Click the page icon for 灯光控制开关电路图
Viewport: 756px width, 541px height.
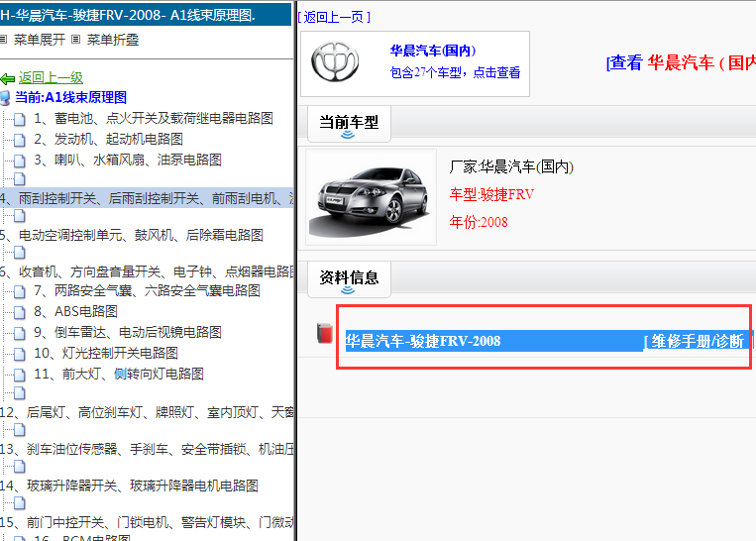[19, 354]
